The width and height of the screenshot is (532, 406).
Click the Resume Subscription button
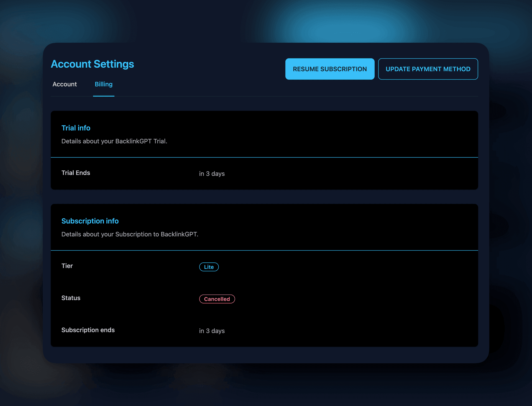coord(329,69)
